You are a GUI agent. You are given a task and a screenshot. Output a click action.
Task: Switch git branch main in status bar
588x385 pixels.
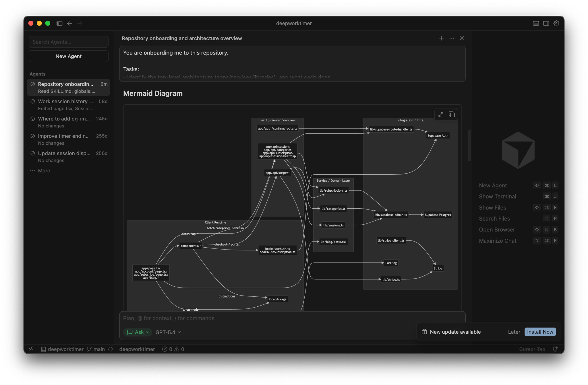coord(96,349)
